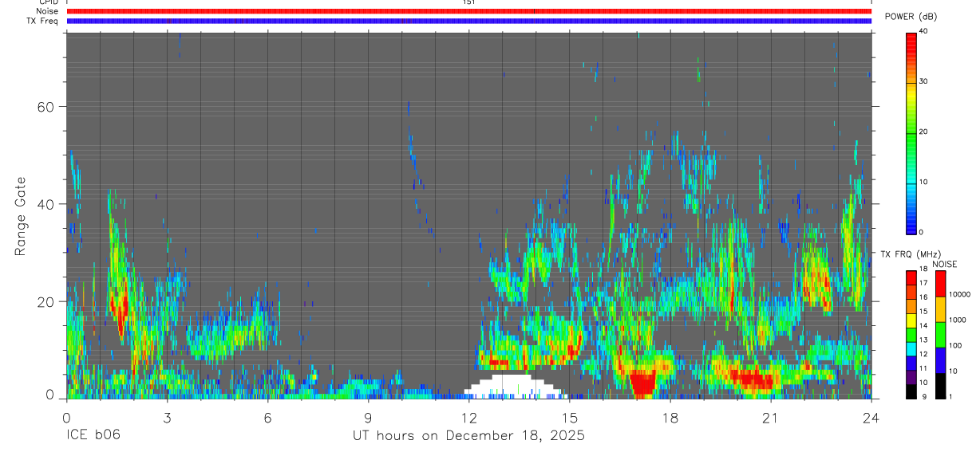Pick the blue swatch in NOISE legend
980x452 pixels.
[x=940, y=360]
